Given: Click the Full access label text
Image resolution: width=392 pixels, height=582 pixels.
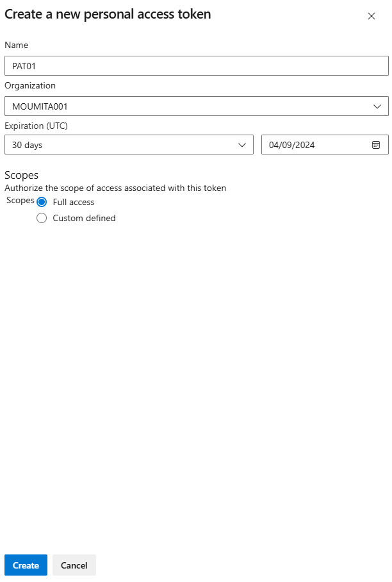Looking at the screenshot, I should point(74,203).
